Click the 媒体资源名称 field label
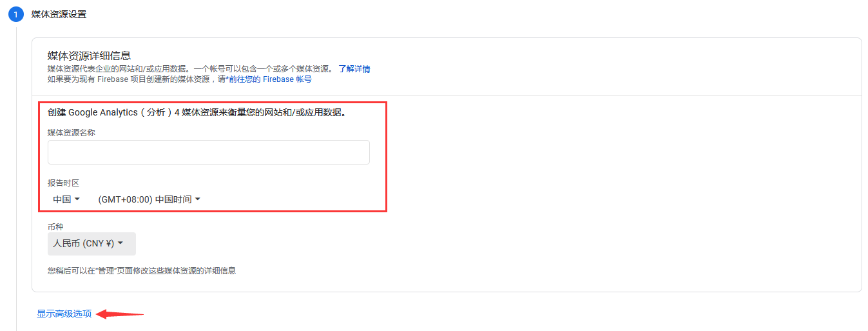The height and width of the screenshot is (331, 868). (72, 132)
